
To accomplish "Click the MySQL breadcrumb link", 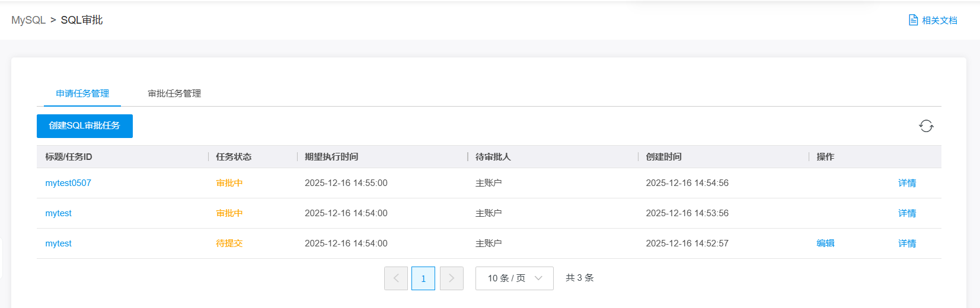I will [x=28, y=20].
